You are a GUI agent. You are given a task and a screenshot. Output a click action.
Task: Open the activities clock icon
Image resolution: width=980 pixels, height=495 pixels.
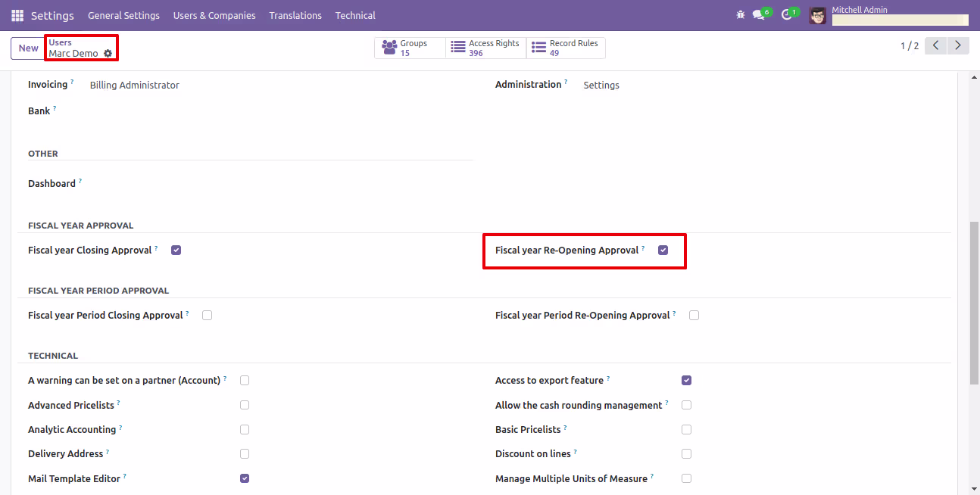click(787, 15)
